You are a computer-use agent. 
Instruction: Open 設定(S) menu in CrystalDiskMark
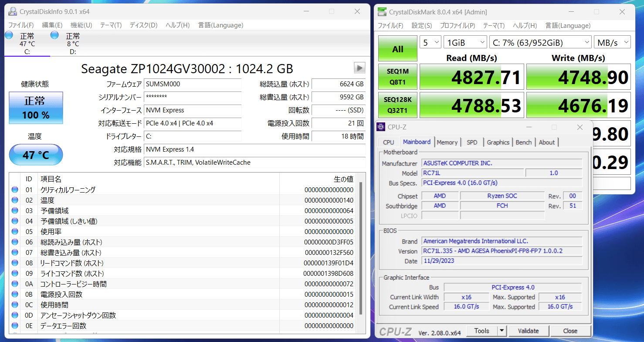tap(422, 26)
